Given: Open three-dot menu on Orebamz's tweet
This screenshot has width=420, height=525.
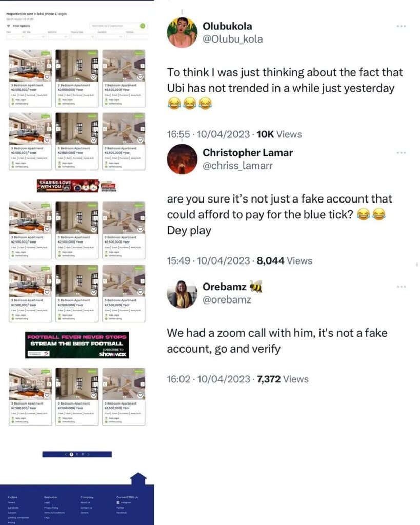Looking at the screenshot, I should coord(401,287).
